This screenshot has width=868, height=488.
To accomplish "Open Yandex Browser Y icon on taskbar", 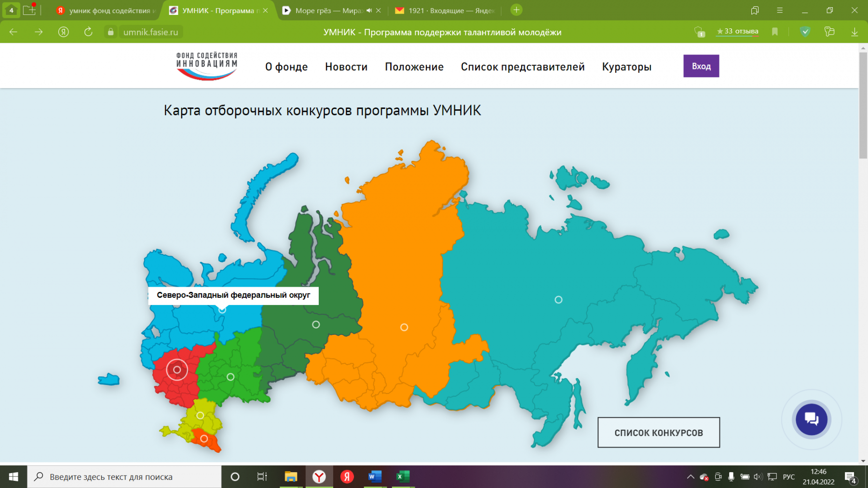I will (319, 476).
